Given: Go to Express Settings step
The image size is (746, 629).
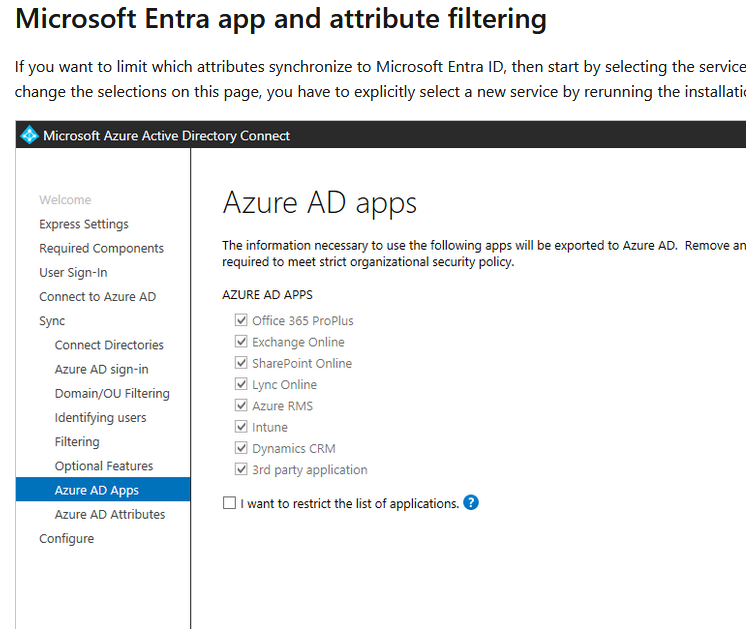Looking at the screenshot, I should 84,224.
